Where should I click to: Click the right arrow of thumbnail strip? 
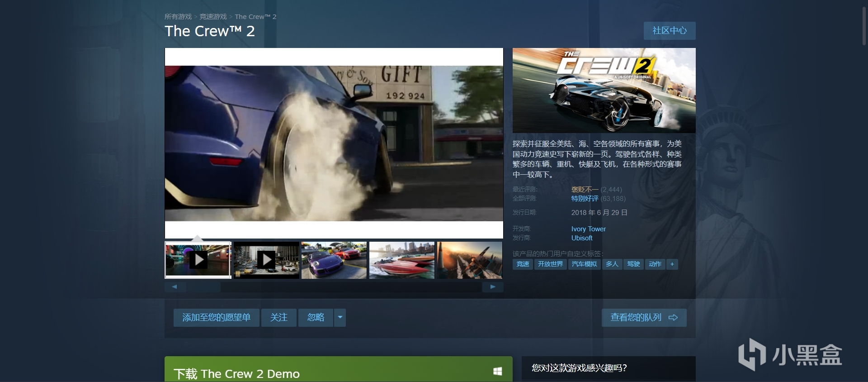[493, 286]
